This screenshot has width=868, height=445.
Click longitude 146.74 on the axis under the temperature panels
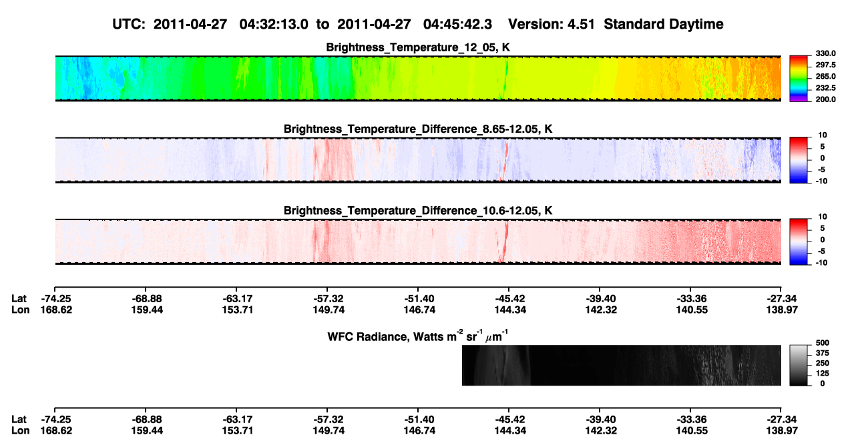click(418, 310)
